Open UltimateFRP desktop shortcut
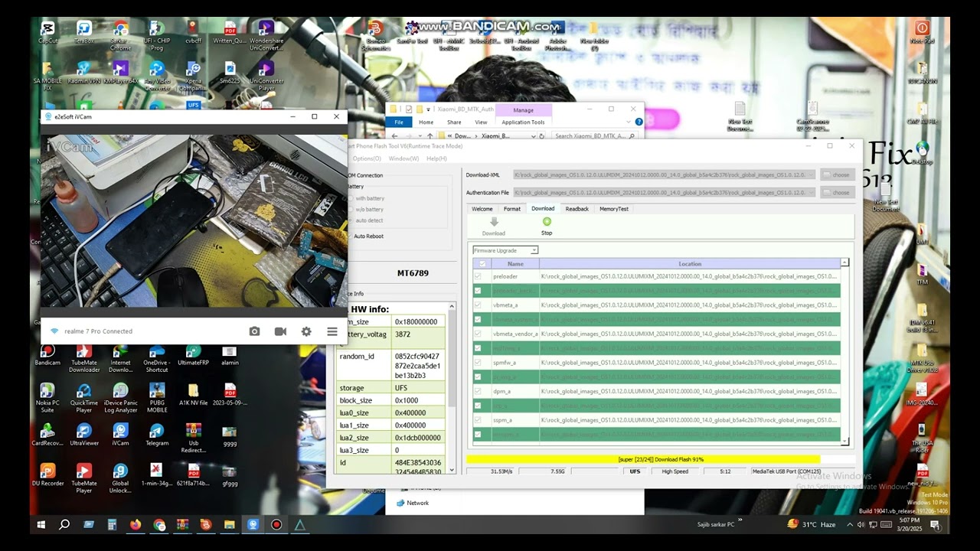This screenshot has height=551, width=980. [x=194, y=354]
